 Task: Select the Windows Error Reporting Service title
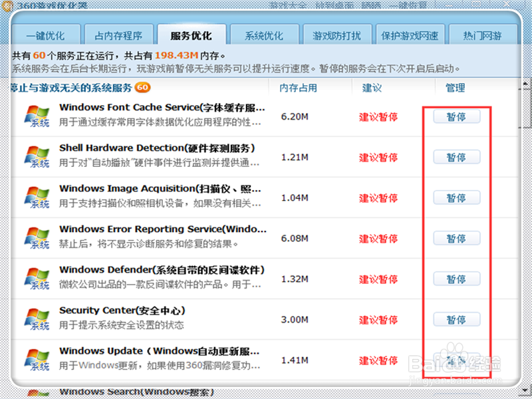coord(163,229)
